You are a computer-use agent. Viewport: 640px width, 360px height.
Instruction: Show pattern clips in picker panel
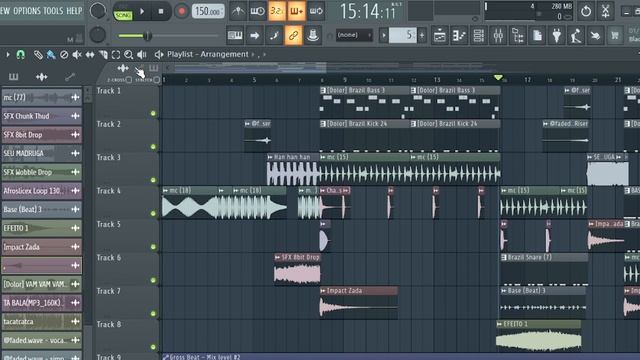(13, 77)
